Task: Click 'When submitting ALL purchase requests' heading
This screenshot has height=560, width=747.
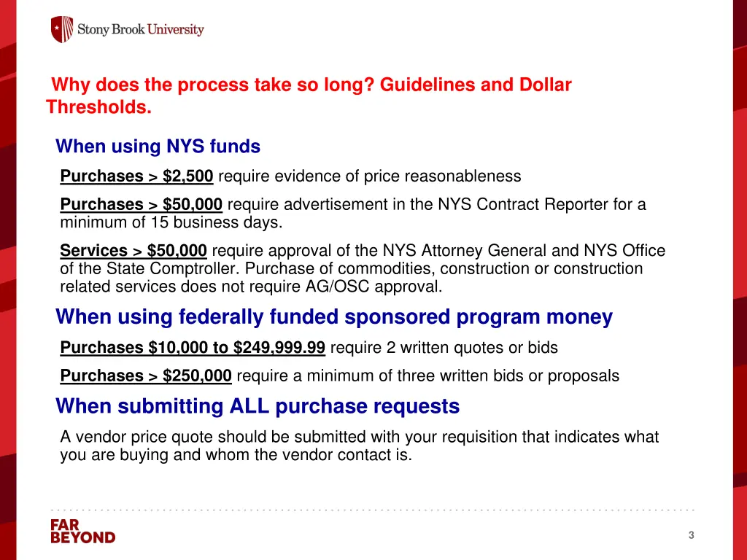Action: [x=258, y=406]
